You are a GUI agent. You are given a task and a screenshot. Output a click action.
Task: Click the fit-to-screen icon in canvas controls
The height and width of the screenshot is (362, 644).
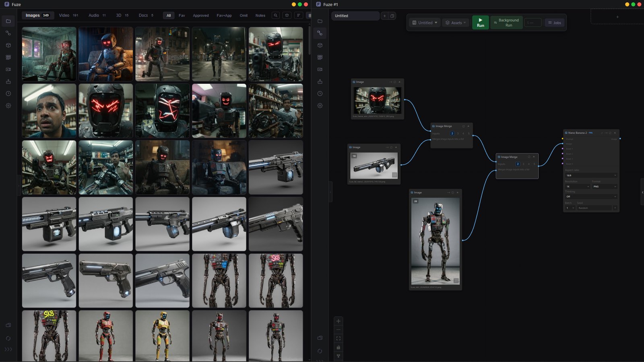pyautogui.click(x=339, y=338)
